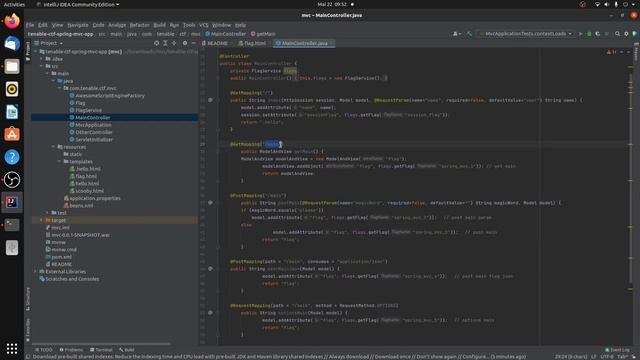The width and height of the screenshot is (640, 360).
Task: Toggle the Build tool window
Action: click(x=127, y=350)
